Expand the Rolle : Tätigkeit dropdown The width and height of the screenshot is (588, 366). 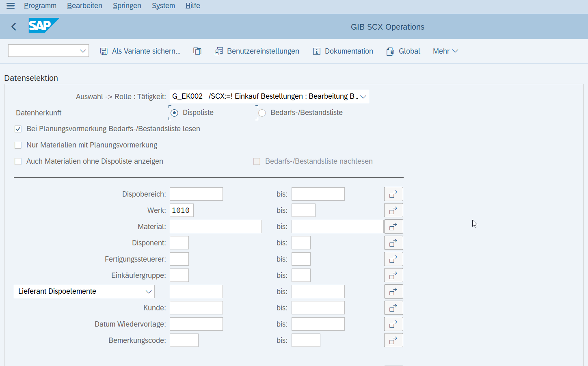pyautogui.click(x=363, y=97)
